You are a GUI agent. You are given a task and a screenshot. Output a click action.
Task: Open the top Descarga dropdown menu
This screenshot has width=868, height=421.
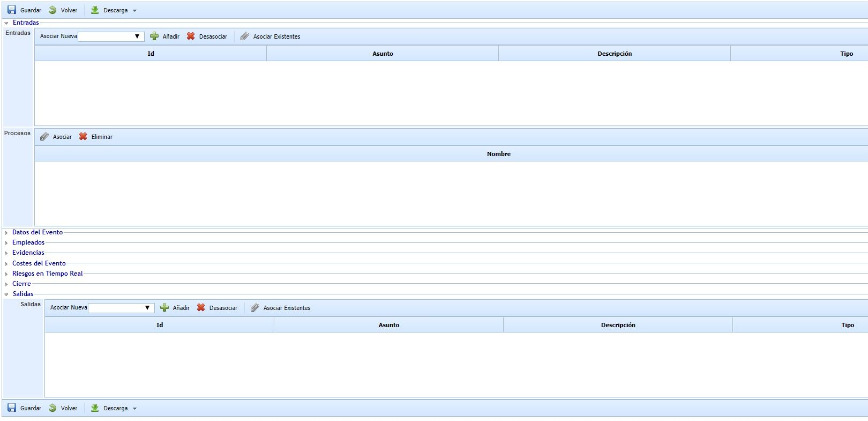(134, 11)
